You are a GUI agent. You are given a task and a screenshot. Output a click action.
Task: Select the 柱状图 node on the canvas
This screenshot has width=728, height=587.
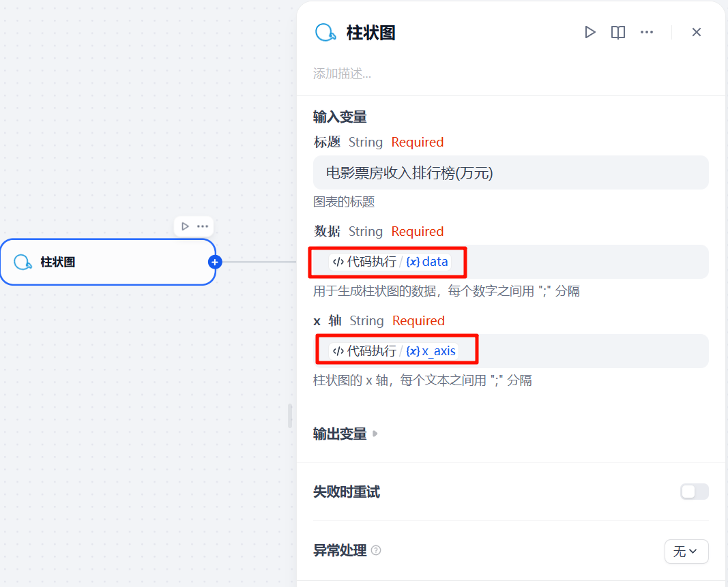pyautogui.click(x=108, y=262)
